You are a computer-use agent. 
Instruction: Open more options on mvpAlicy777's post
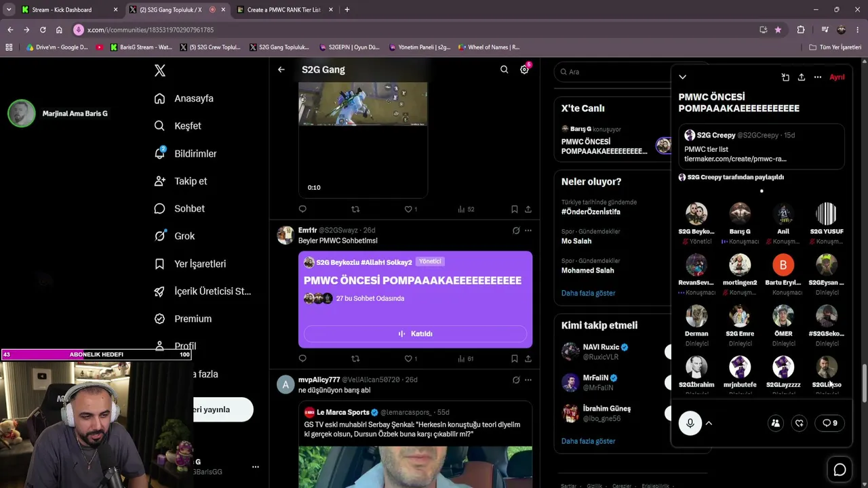528,380
